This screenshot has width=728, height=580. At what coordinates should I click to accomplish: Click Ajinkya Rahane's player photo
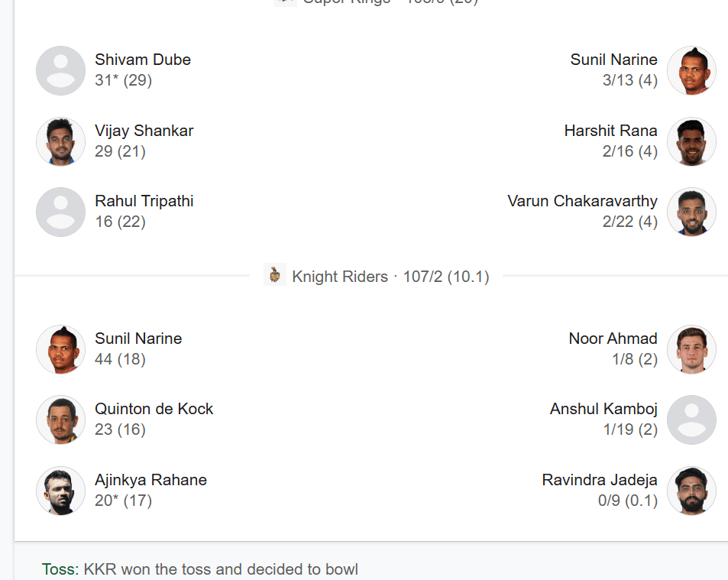pos(60,491)
